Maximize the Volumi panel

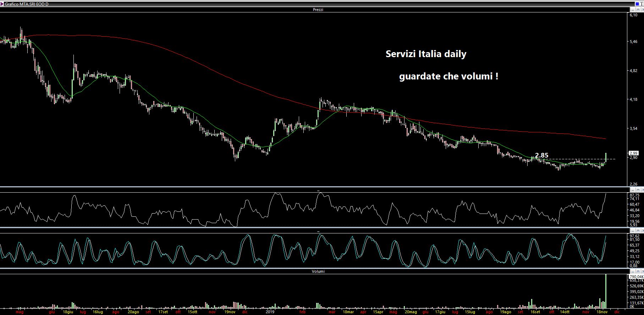(x=638, y=271)
